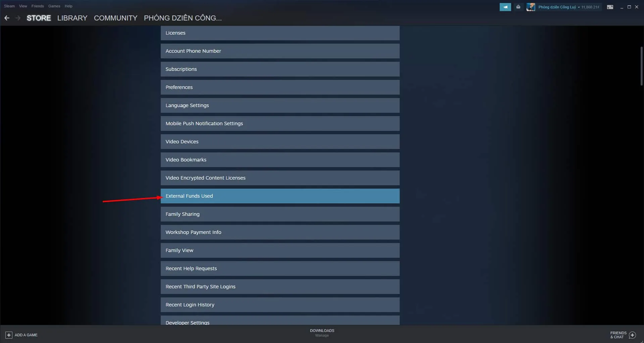Switch to the STORE tab

pyautogui.click(x=39, y=18)
